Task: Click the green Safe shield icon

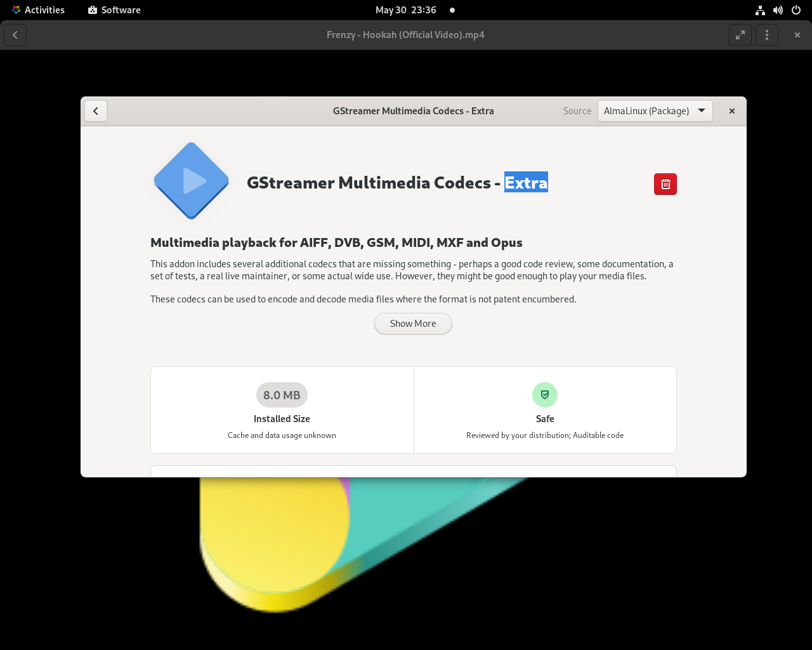Action: [545, 395]
